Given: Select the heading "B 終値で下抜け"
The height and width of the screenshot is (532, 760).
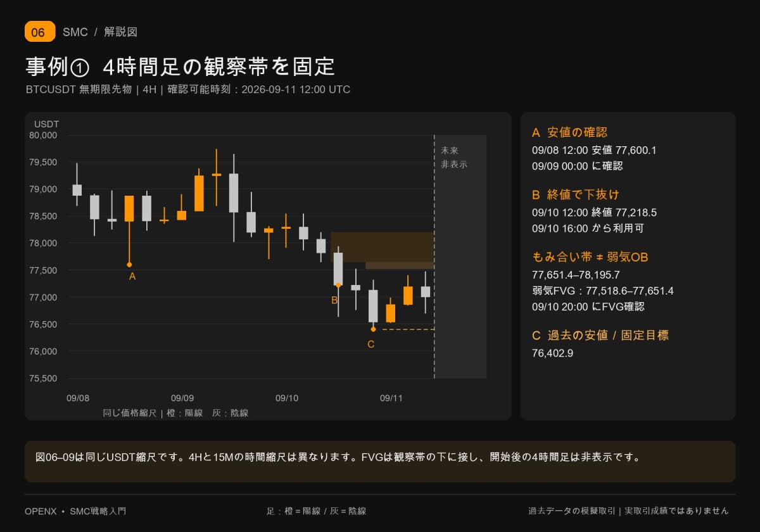Looking at the screenshot, I should (575, 194).
